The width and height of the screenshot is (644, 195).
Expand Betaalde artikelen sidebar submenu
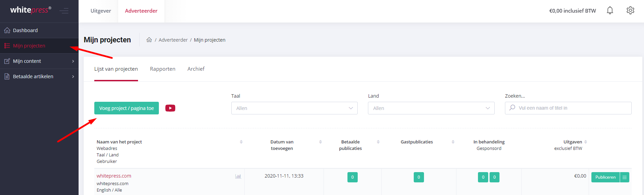(39, 76)
